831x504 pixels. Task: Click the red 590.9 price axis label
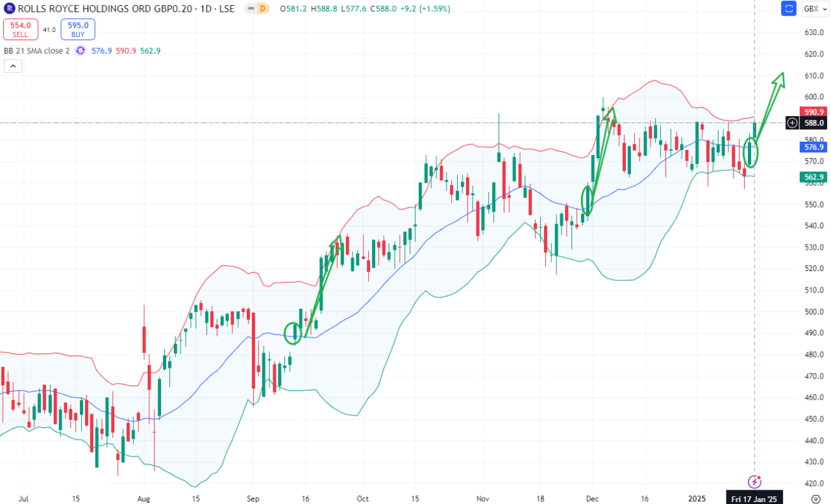pos(815,112)
